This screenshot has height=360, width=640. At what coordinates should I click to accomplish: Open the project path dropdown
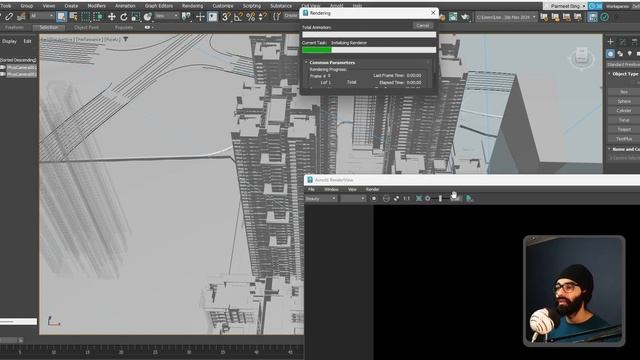506,17
